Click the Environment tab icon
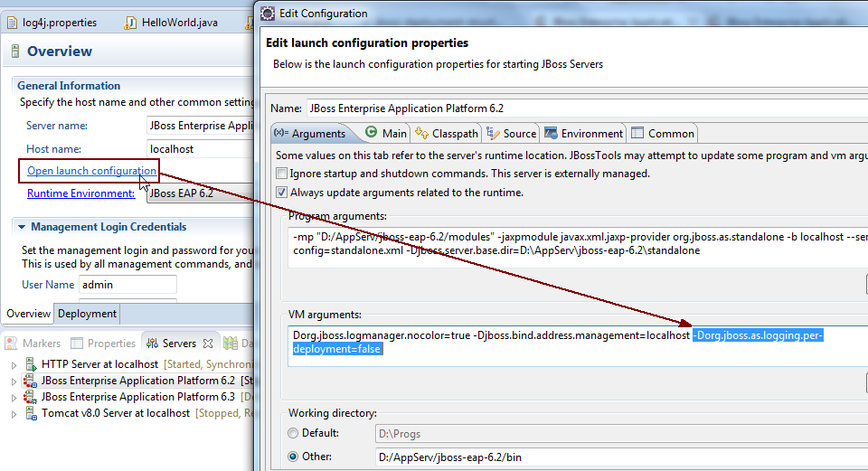Screen dimensions: 868x471 [x=551, y=133]
